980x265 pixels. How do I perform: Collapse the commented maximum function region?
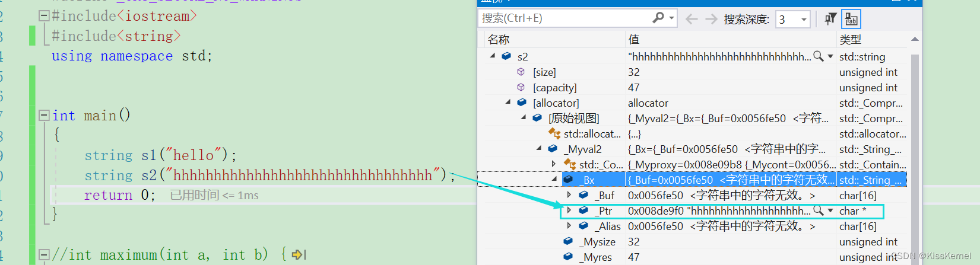(44, 255)
